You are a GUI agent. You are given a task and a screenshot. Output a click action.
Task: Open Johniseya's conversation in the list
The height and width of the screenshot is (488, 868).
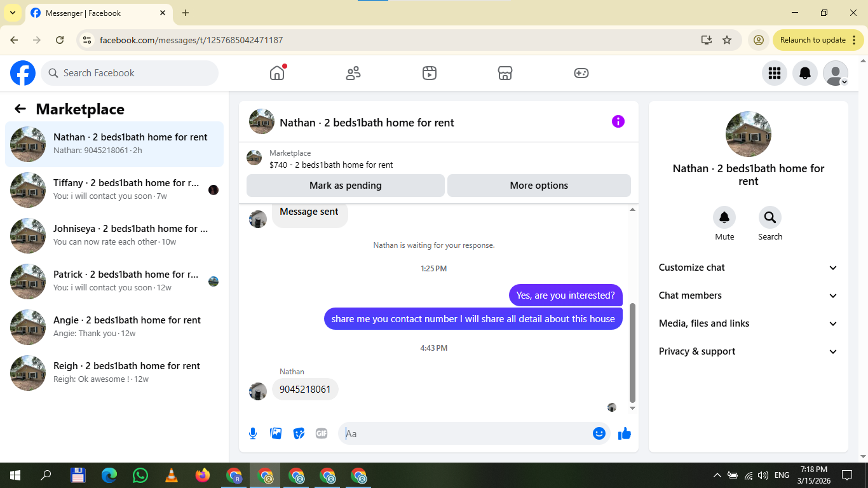[x=114, y=236]
